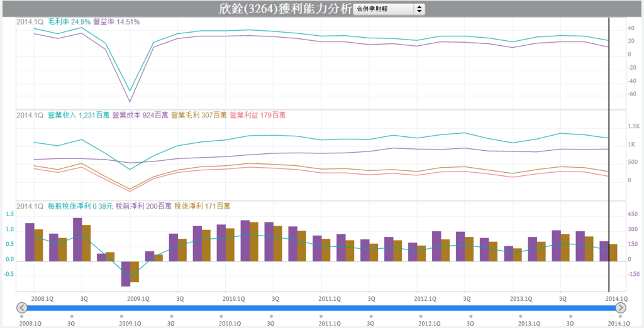Click the 450 purple right axis label
The image size is (644, 328).
[633, 215]
